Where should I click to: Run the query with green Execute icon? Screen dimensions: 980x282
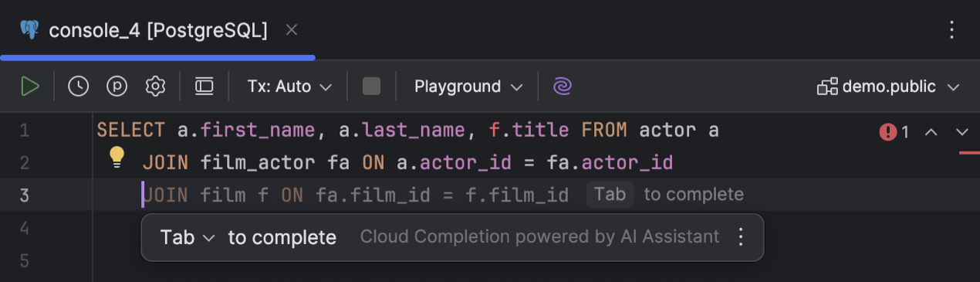click(30, 86)
